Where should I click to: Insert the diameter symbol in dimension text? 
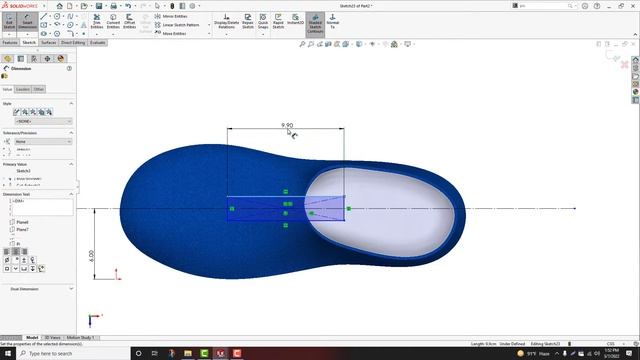tap(7, 260)
